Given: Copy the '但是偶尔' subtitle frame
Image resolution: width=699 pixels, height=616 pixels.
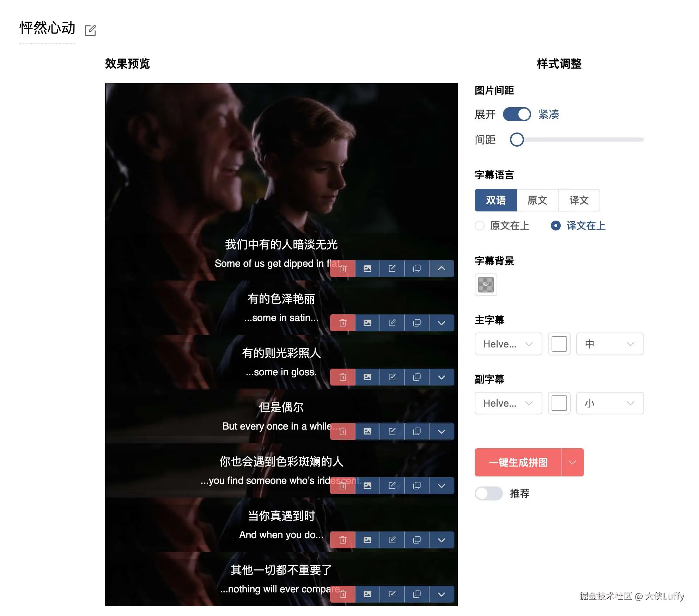Looking at the screenshot, I should click(417, 432).
